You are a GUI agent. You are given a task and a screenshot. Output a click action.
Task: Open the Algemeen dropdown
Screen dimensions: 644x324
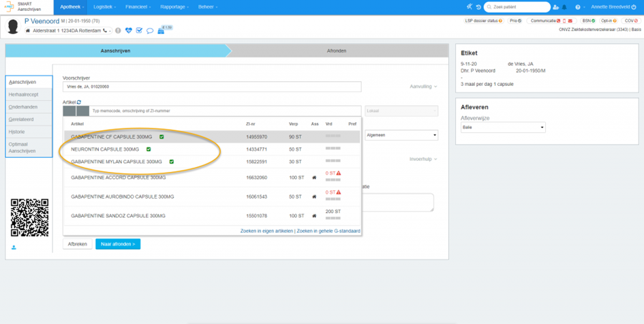401,135
